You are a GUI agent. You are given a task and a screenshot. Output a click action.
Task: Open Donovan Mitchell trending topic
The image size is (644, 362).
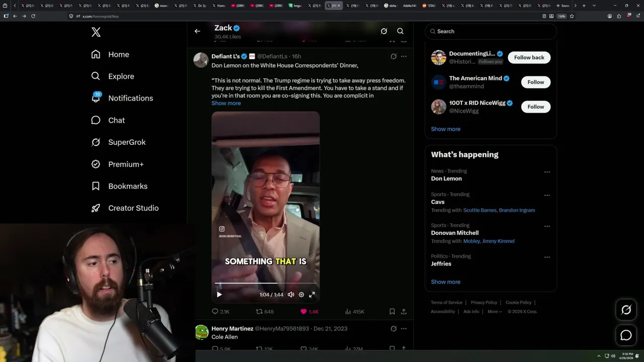coord(455,233)
